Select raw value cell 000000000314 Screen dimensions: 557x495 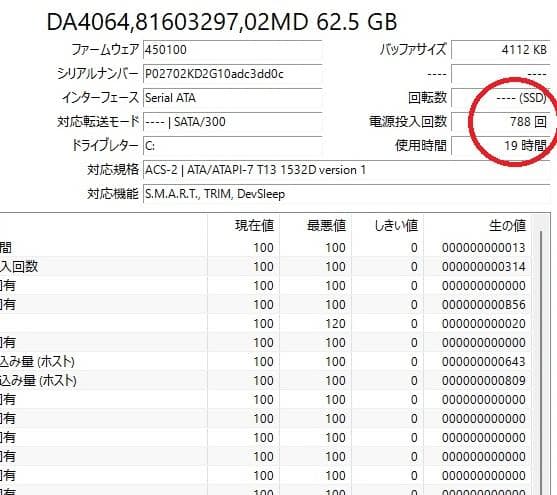[x=483, y=267]
